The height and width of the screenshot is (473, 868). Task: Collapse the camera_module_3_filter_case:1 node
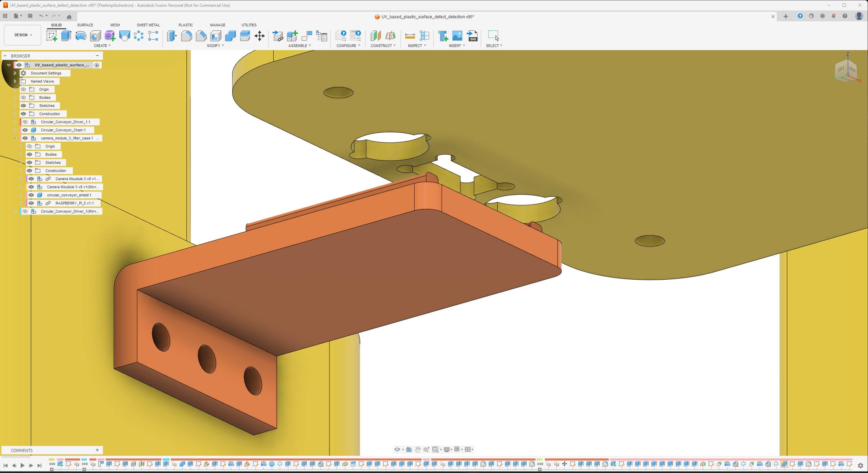pyautogui.click(x=15, y=138)
